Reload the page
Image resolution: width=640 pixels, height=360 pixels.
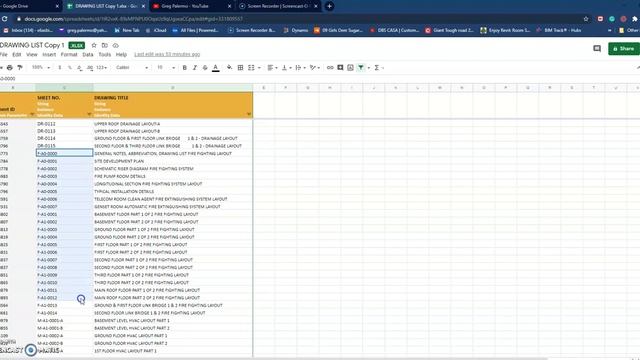click(x=4, y=19)
